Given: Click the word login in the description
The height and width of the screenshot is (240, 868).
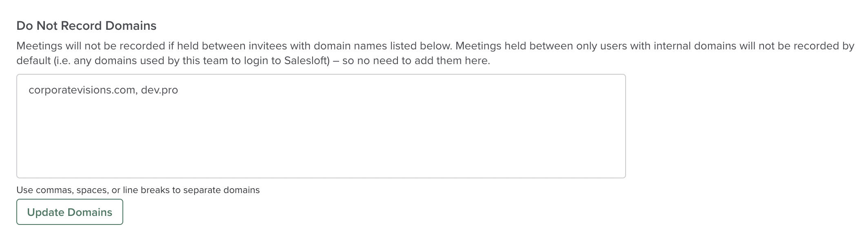Looking at the screenshot, I should [256, 61].
